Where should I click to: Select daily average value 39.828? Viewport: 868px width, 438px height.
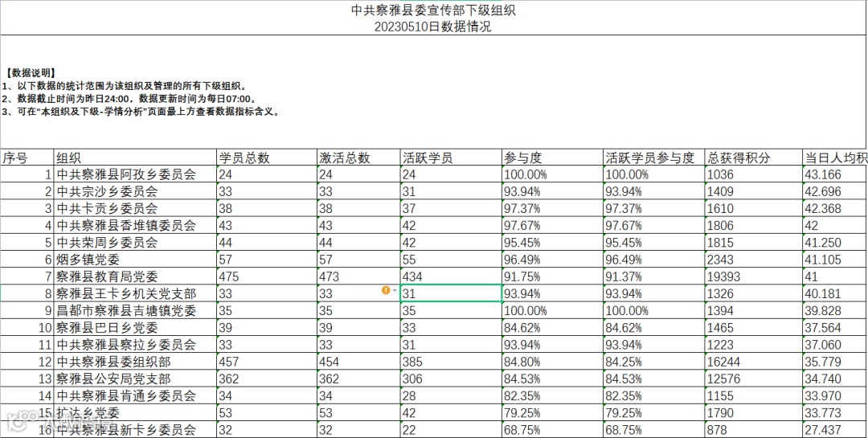[x=835, y=311]
